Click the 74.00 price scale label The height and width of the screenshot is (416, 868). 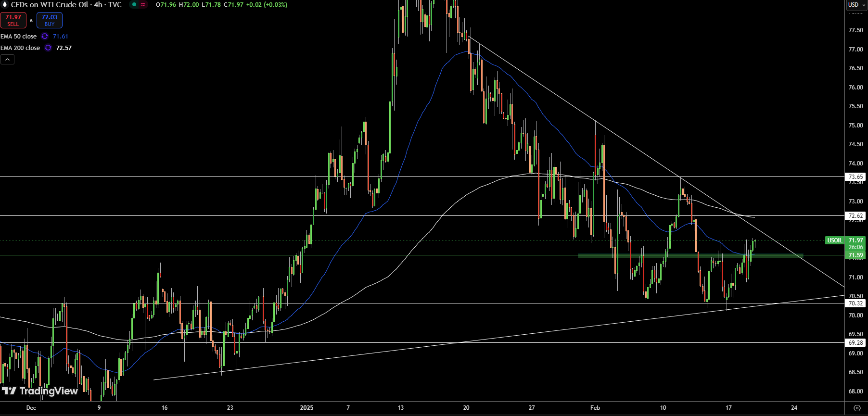(x=855, y=164)
